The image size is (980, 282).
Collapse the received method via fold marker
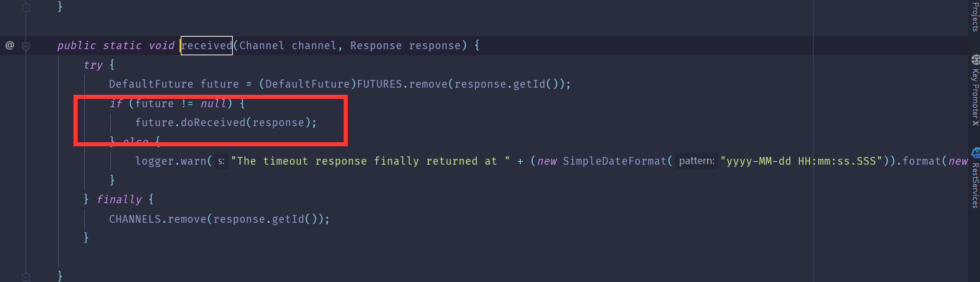click(x=26, y=46)
